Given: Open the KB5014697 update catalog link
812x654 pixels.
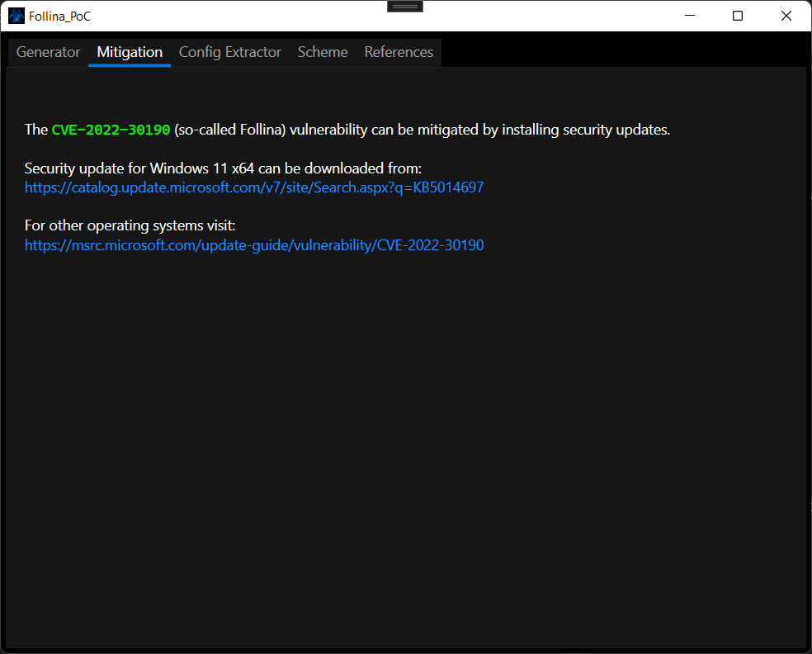Looking at the screenshot, I should coord(254,187).
